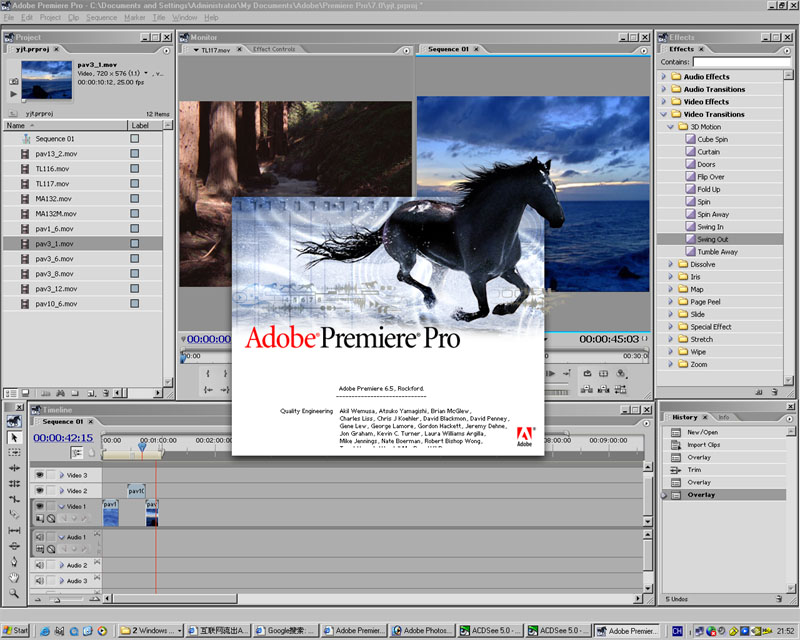Image resolution: width=800 pixels, height=640 pixels.
Task: Select the Hand tool
Action: [x=14, y=577]
